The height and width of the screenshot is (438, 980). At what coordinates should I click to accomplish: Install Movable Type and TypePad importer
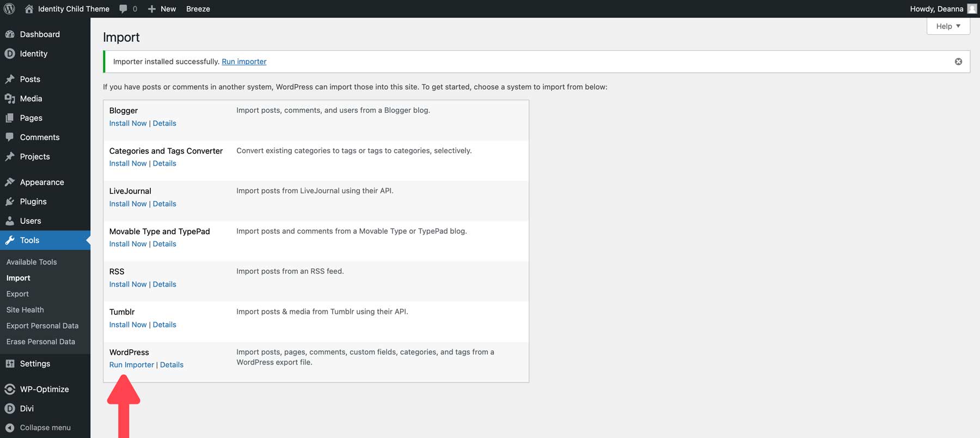(128, 244)
